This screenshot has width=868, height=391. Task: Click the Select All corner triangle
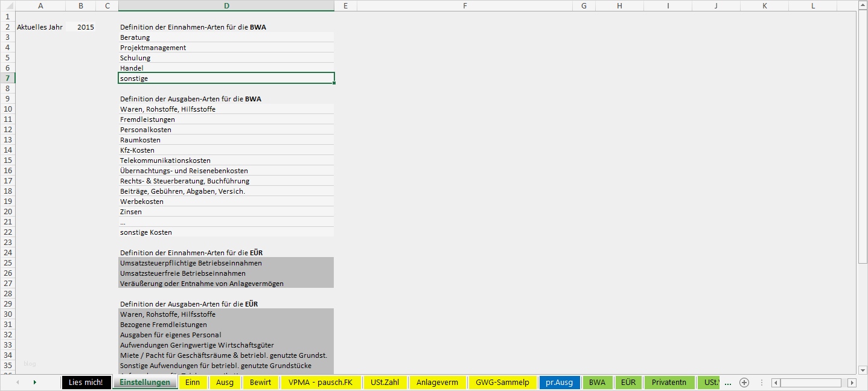coord(7,5)
